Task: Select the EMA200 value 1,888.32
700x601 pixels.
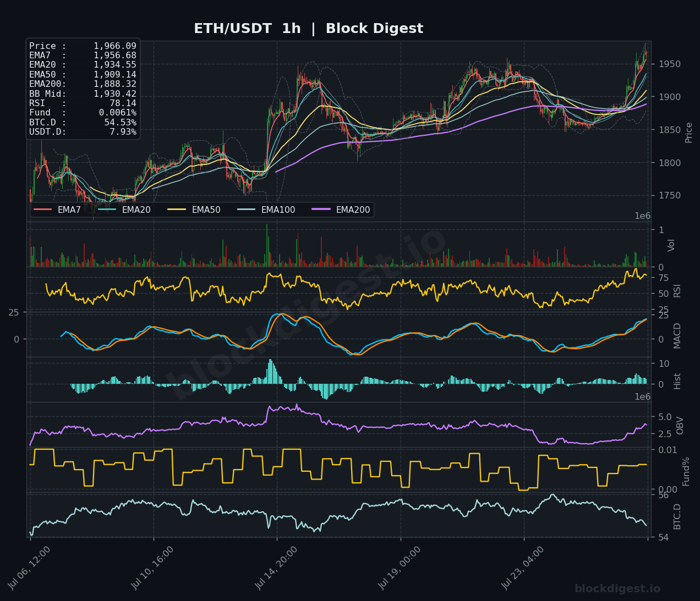Action: pos(114,84)
